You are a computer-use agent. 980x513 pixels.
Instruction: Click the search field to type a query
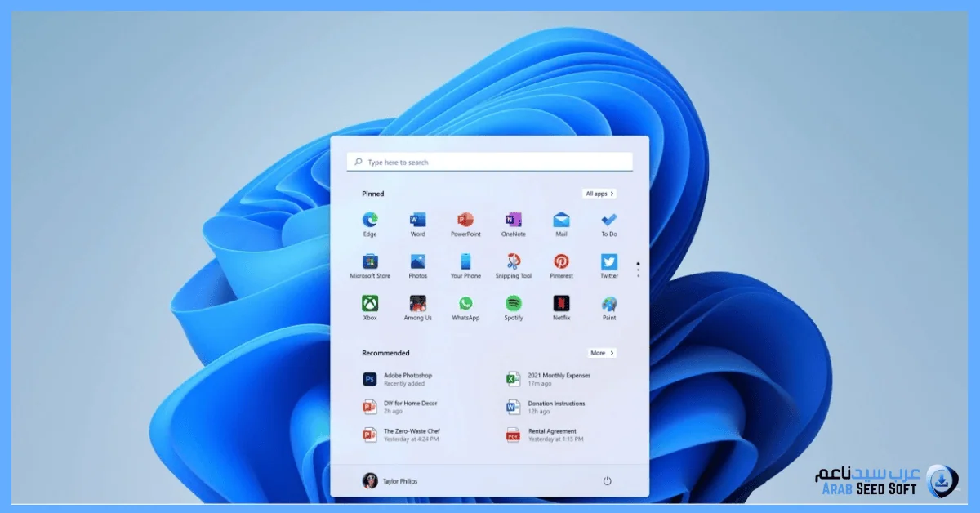tap(490, 161)
